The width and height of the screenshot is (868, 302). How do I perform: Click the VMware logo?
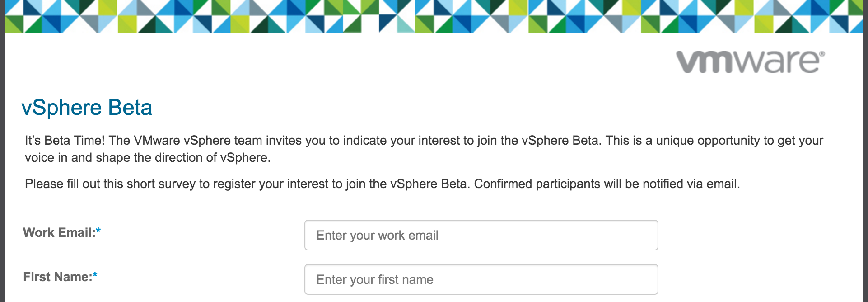[x=750, y=62]
